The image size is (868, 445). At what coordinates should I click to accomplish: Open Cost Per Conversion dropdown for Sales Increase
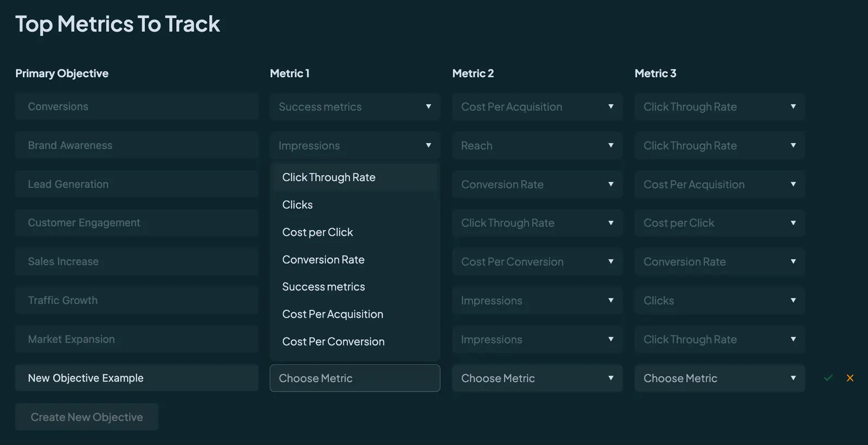(x=537, y=262)
